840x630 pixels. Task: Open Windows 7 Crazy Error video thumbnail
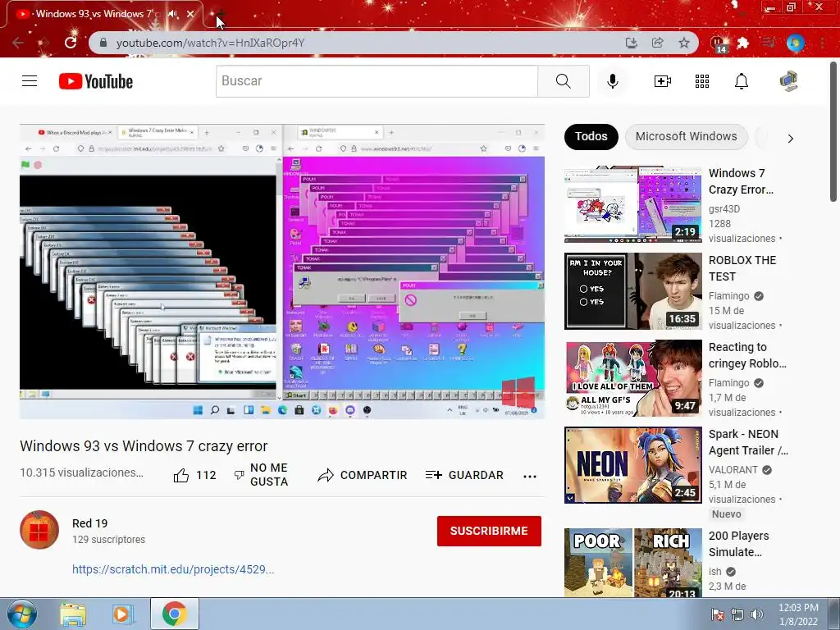[632, 204]
